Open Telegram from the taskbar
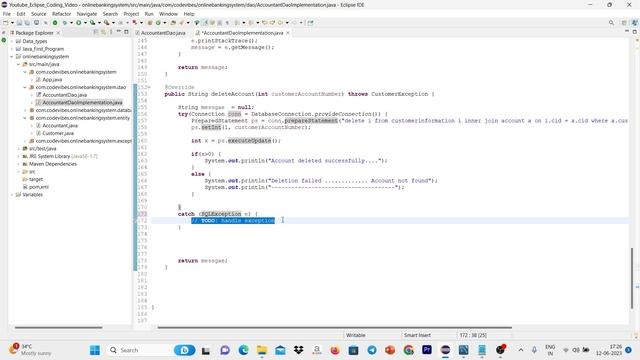 click(x=372, y=350)
